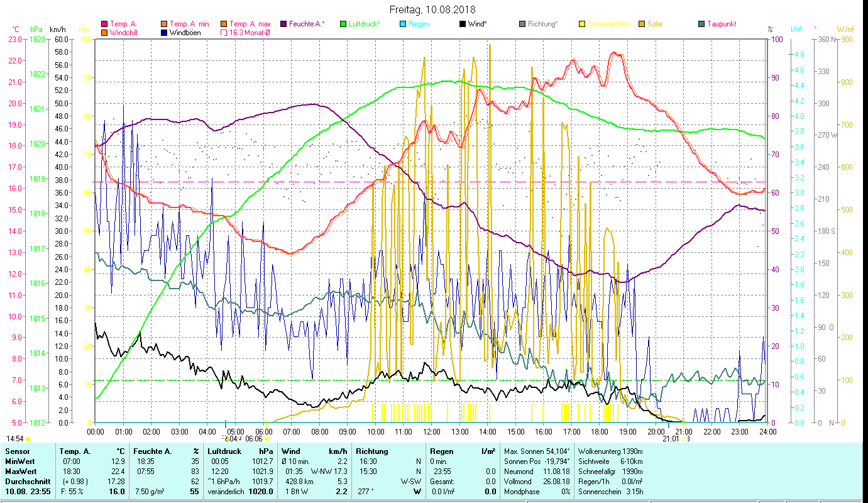Click the 'W-NW 17.3' max wind value

329,471
